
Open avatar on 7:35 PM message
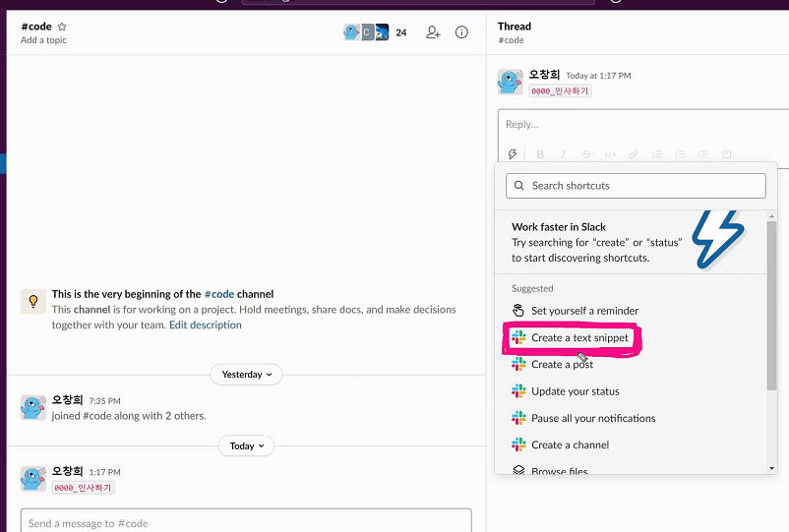pos(33,407)
